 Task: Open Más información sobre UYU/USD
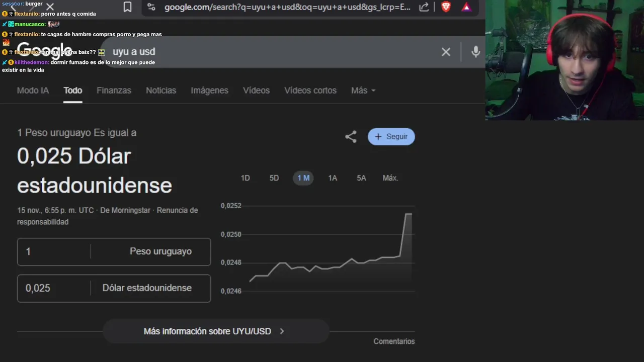216,331
